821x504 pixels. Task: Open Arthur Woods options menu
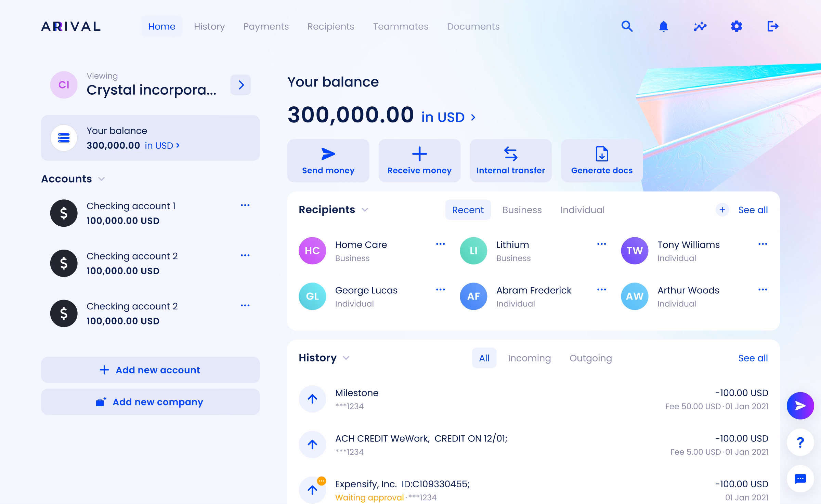click(x=763, y=289)
